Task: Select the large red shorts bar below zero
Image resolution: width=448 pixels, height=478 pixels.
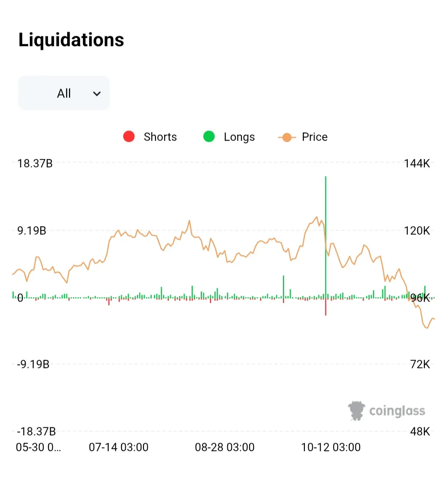Action: pos(326,307)
